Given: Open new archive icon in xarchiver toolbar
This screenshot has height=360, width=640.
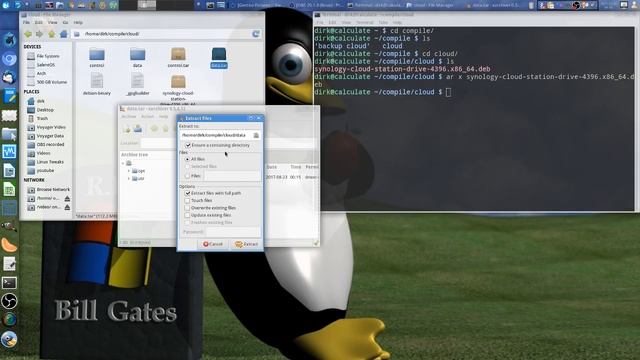Looking at the screenshot, I should [127, 129].
